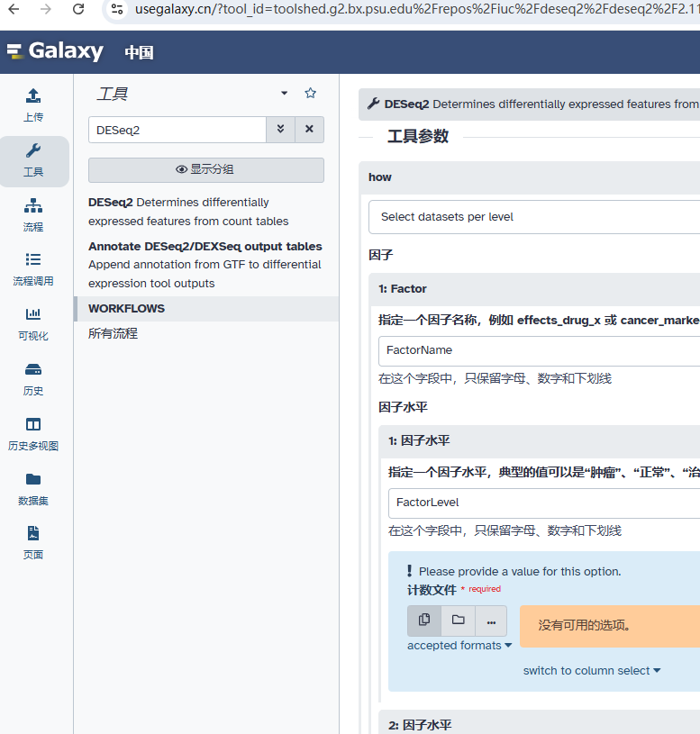The image size is (700, 734).
Task: Toggle 显示分组 show sections button
Action: click(x=206, y=170)
